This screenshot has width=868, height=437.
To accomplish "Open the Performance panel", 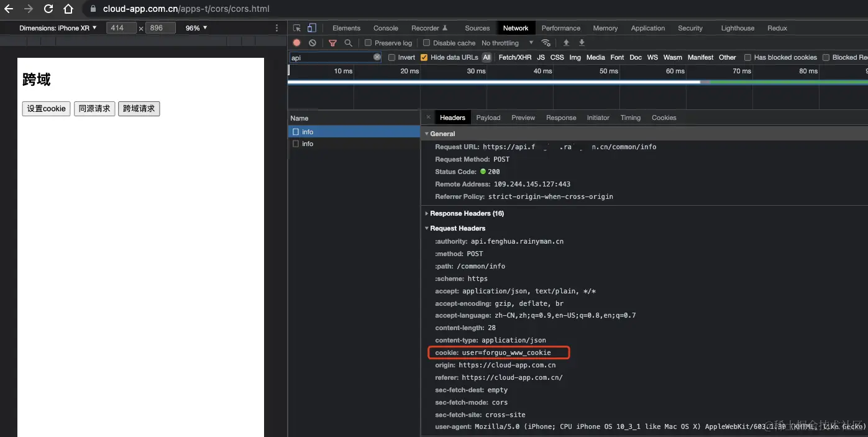I will (x=561, y=28).
